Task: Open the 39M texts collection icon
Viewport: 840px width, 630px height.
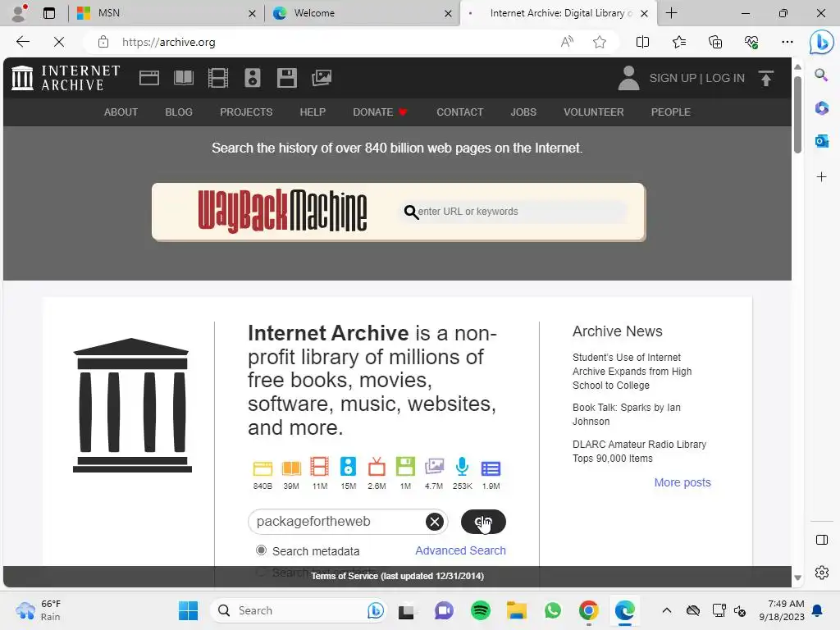Action: (291, 468)
